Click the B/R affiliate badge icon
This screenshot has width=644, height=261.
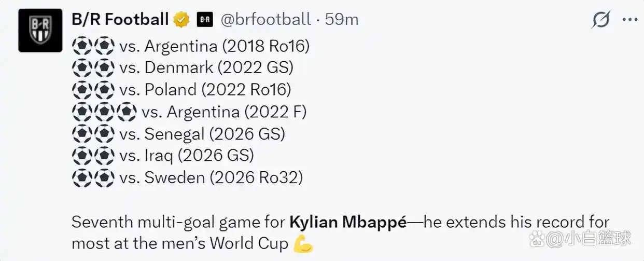pyautogui.click(x=205, y=20)
